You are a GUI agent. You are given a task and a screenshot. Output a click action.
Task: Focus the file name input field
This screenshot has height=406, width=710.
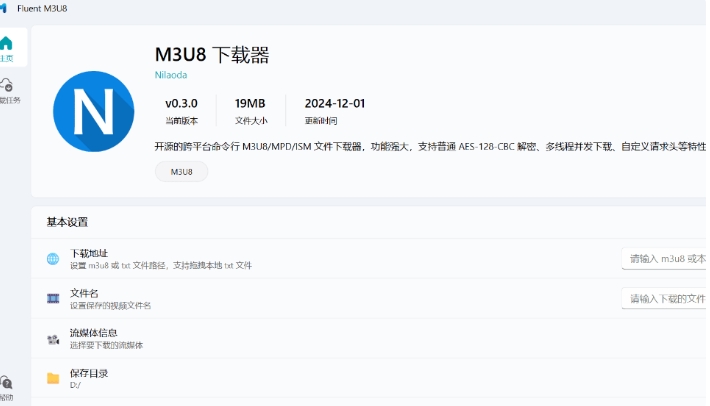(x=664, y=298)
